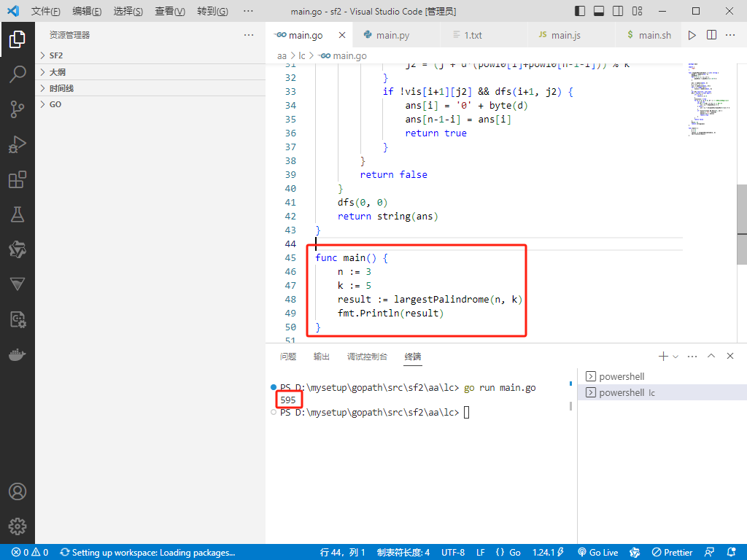Open the 查看(V) menu
Image resolution: width=747 pixels, height=560 pixels.
click(x=170, y=11)
